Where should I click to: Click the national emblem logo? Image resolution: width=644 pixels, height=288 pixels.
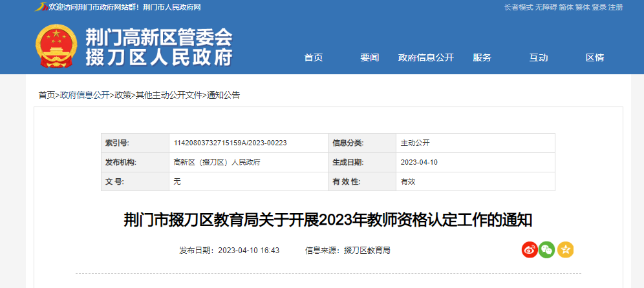pos(56,46)
